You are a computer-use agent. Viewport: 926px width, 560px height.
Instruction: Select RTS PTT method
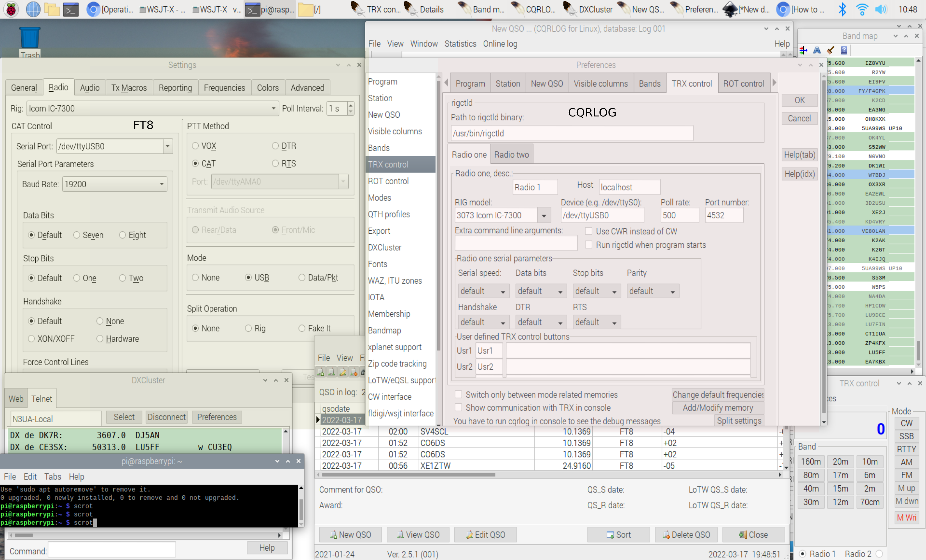[284, 163]
